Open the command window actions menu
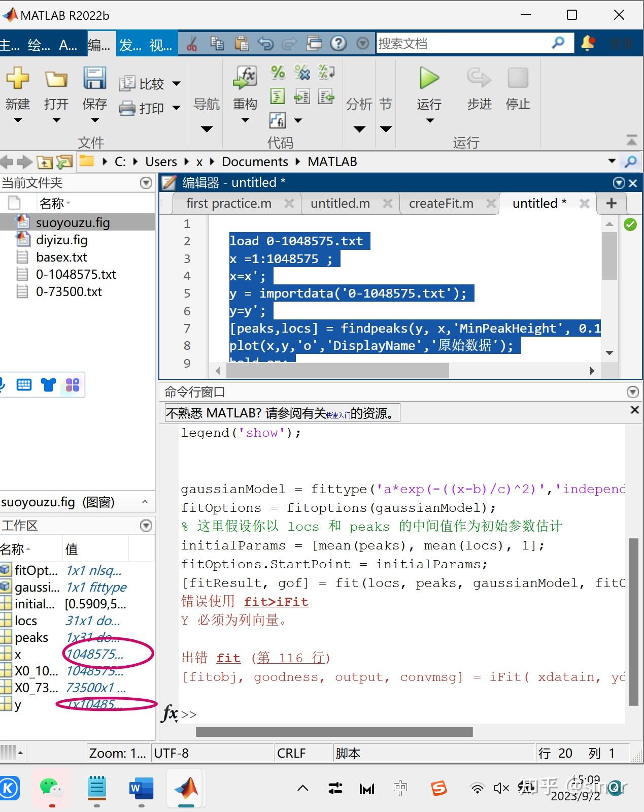 pyautogui.click(x=632, y=392)
